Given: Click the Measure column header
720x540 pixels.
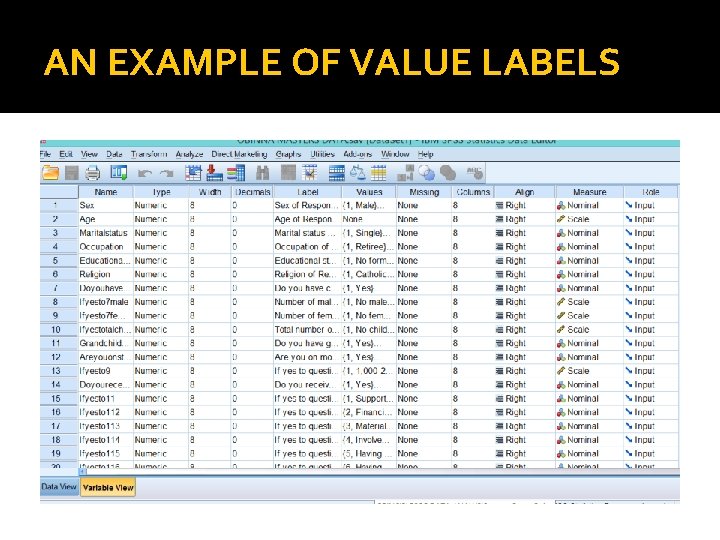Looking at the screenshot, I should tap(590, 192).
